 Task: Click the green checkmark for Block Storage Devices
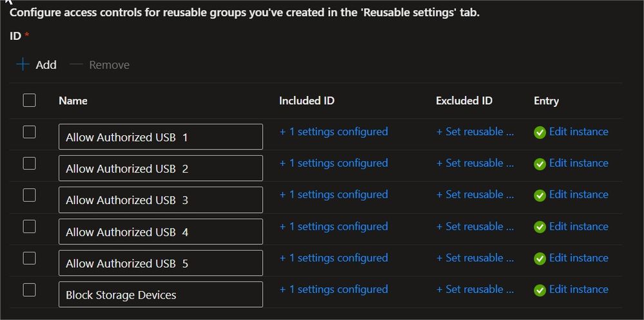(x=540, y=290)
